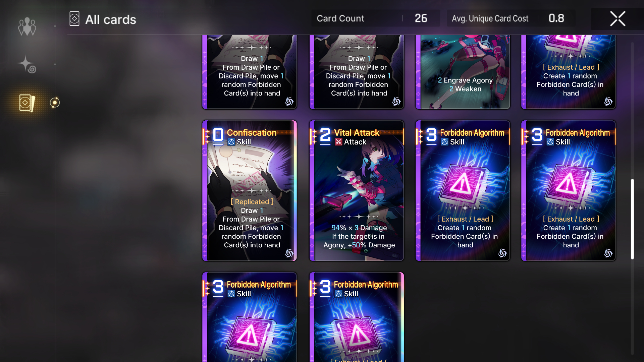Close the All cards screen

point(618,19)
